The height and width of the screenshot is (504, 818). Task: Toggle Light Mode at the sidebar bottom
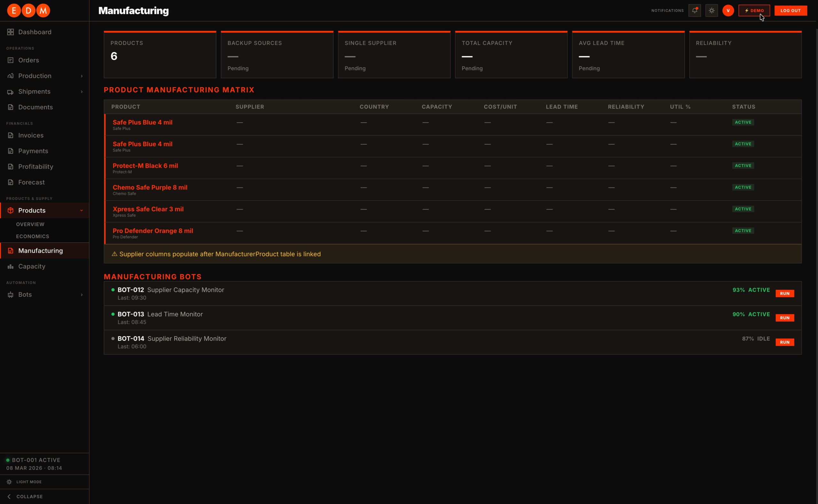tap(44, 482)
